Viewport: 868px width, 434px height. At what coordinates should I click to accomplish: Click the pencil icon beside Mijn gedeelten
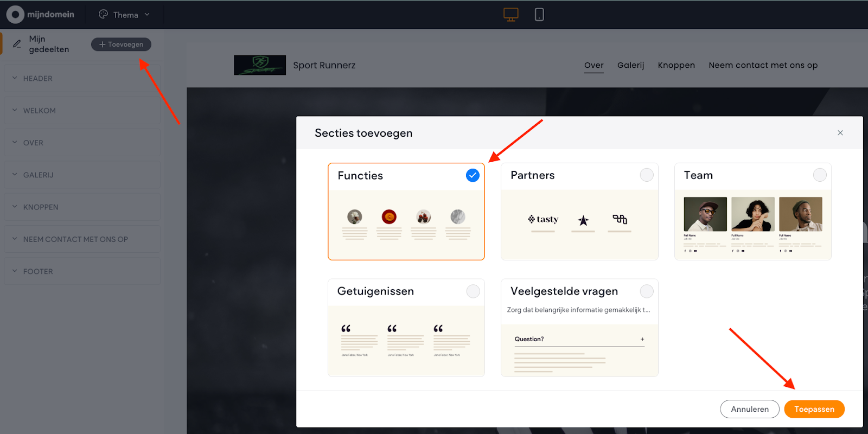coord(17,44)
